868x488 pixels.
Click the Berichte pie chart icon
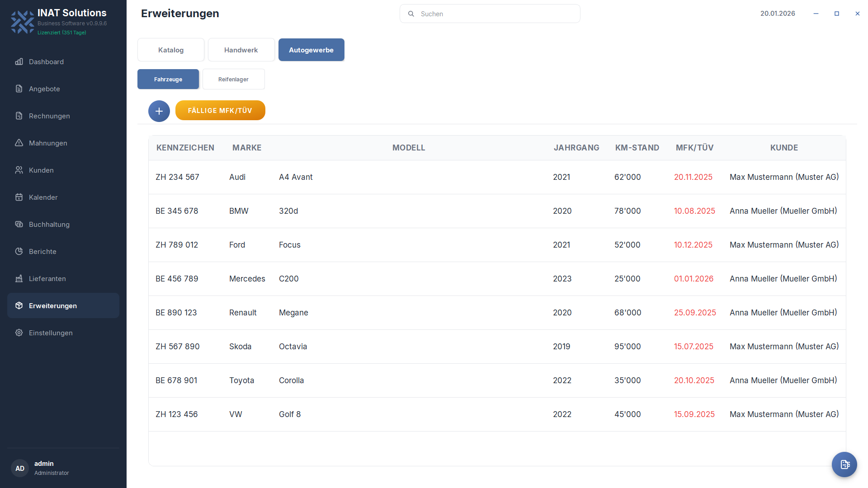click(x=19, y=252)
